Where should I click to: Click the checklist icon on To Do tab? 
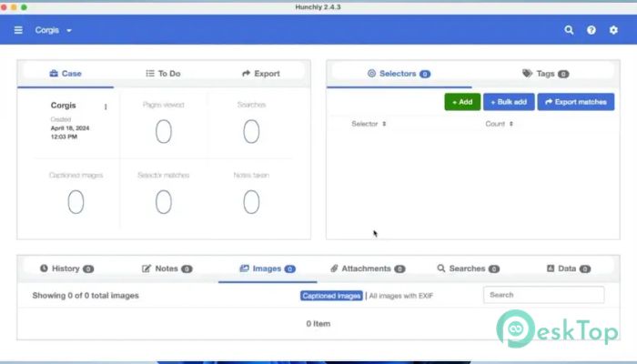150,74
